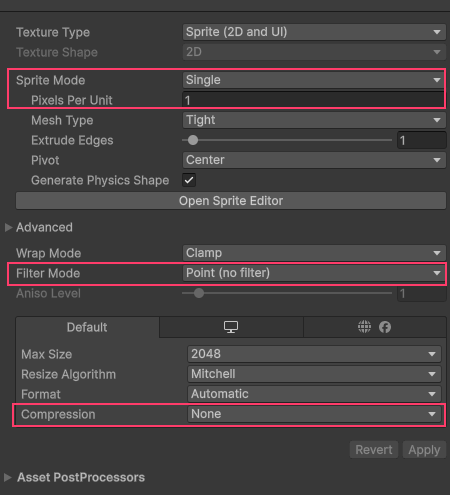Click the Texture Shape dropdown showing 2D
450x495 pixels.
tap(314, 52)
